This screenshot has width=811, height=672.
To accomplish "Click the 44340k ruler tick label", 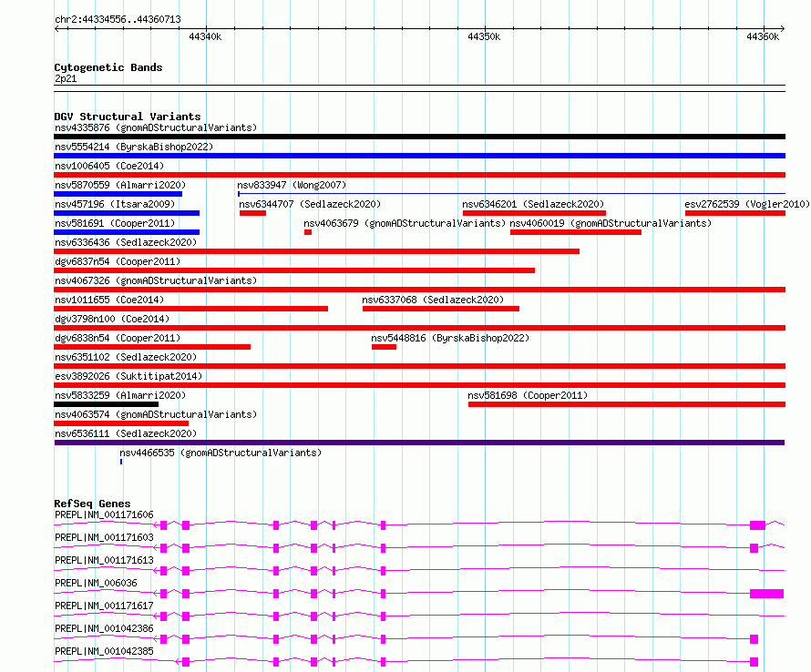I will [x=205, y=36].
